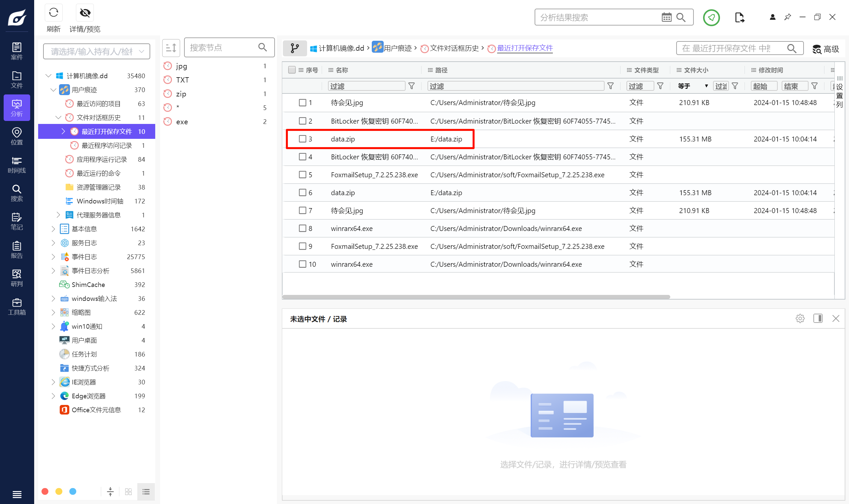Click the pin window icon
Image resolution: width=849 pixels, height=504 pixels.
[x=788, y=17]
